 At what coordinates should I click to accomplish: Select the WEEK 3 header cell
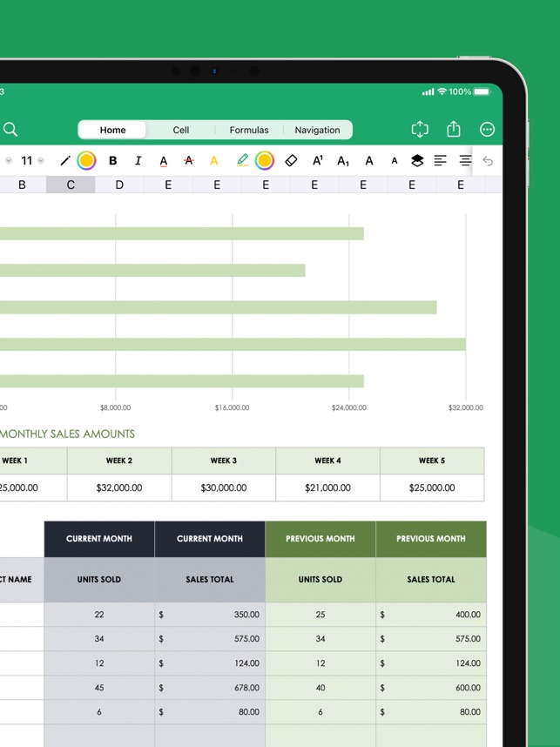224,461
